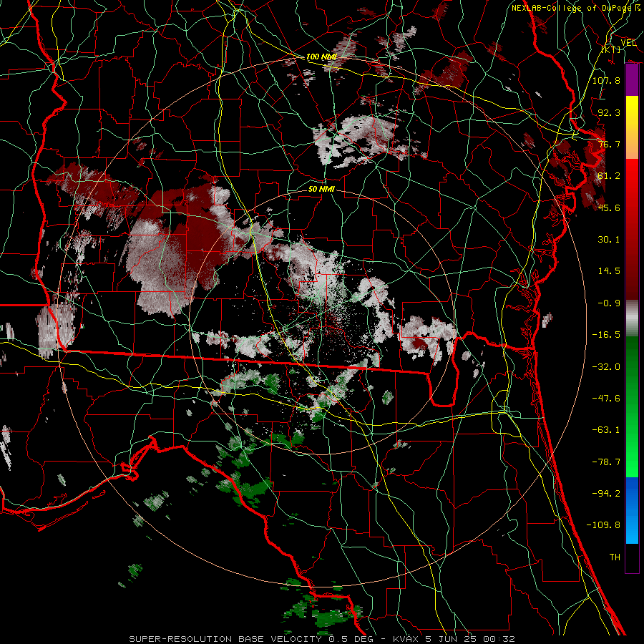Select the -78.7 scale value
The image size is (644, 644).
(606, 462)
